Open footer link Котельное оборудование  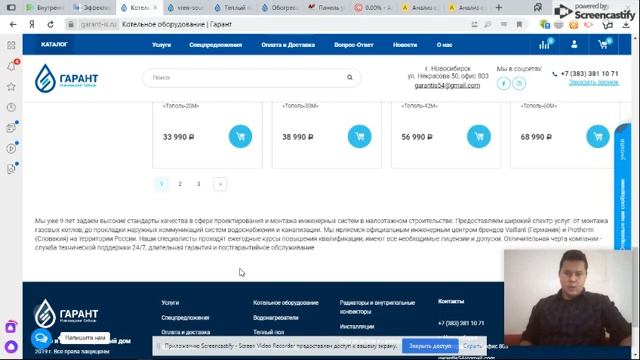(x=286, y=303)
